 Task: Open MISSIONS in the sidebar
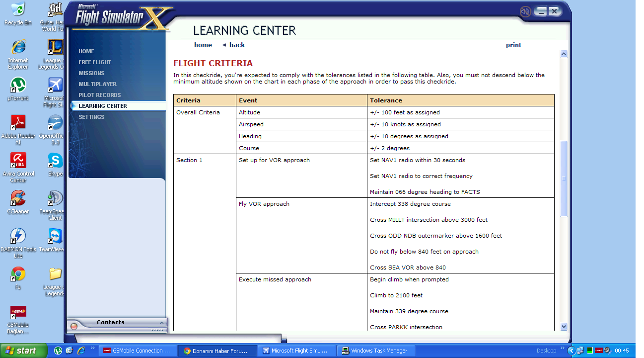[91, 73]
